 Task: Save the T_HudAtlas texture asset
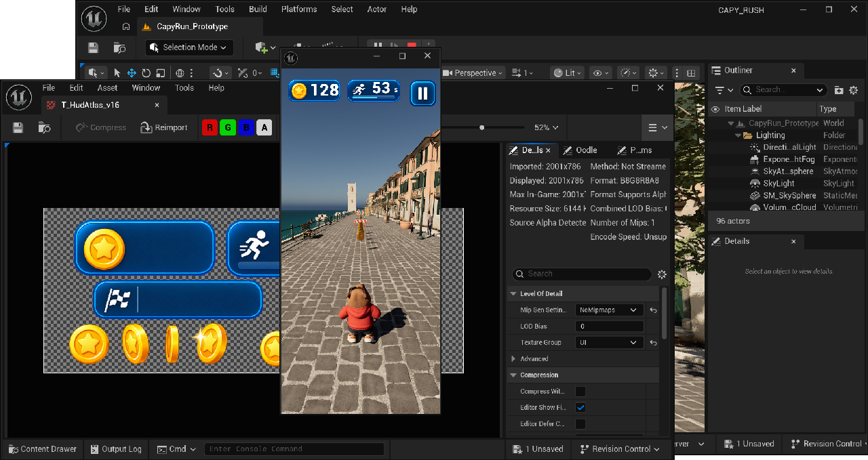(18, 127)
